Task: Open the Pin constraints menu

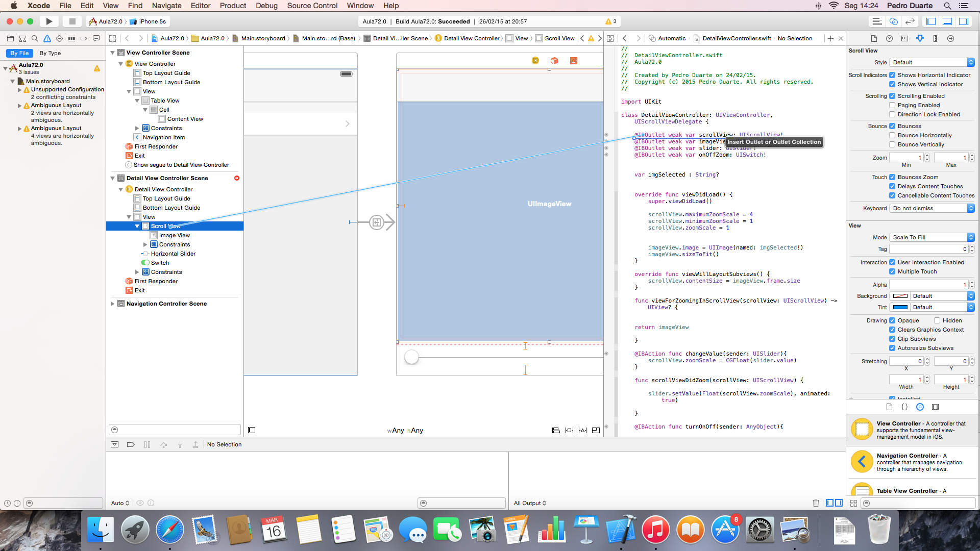Action: tap(569, 430)
